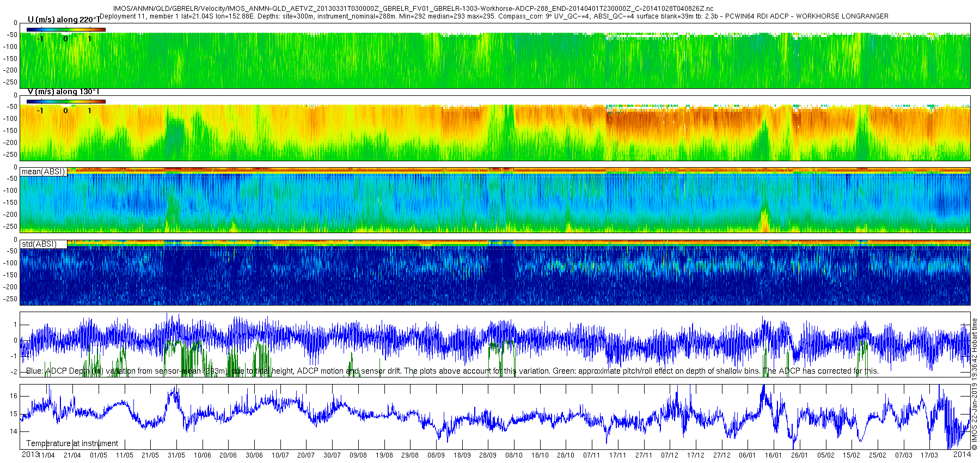Click the file path title text at top
The width and height of the screenshot is (980, 463).
[413, 9]
